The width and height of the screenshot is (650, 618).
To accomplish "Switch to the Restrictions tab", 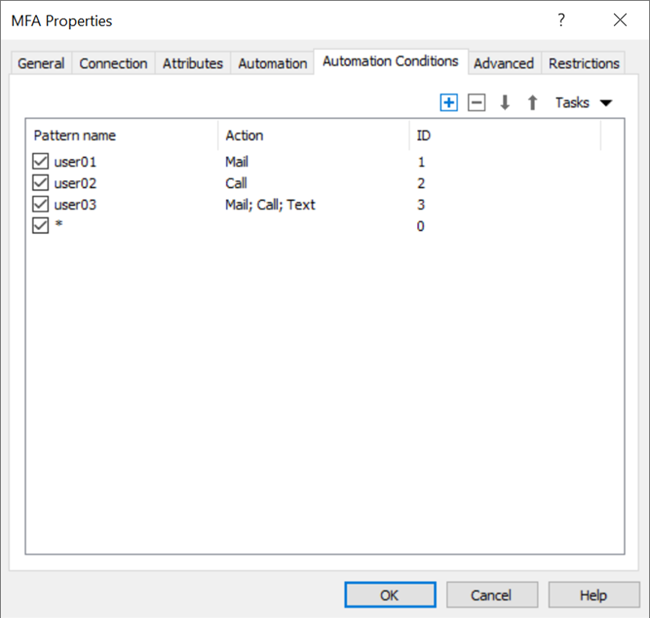I will [584, 63].
